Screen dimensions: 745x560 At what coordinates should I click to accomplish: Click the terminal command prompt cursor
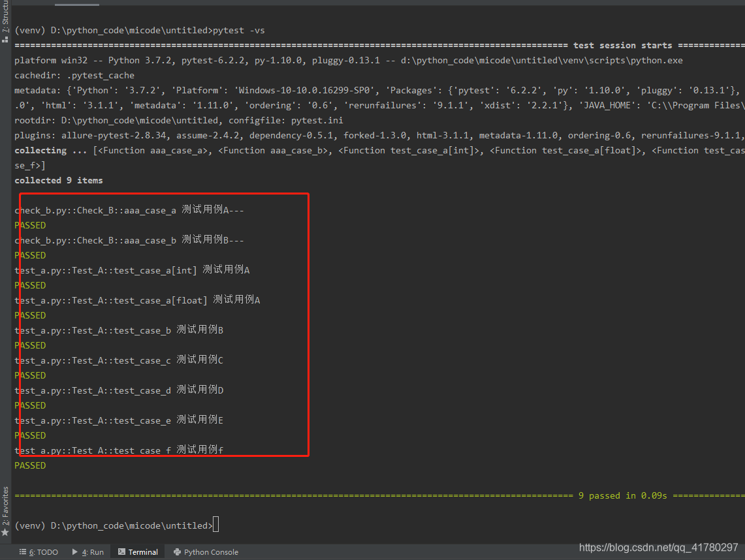[x=216, y=525]
